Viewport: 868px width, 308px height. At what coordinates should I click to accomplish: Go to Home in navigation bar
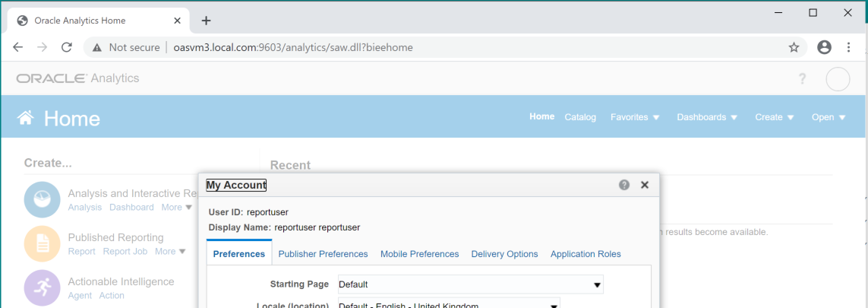tap(542, 116)
